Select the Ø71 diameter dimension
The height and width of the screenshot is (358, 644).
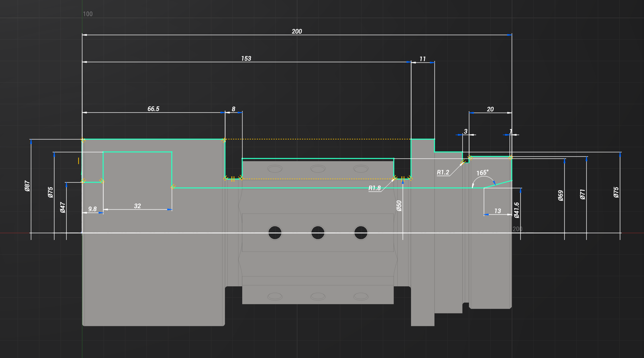583,194
